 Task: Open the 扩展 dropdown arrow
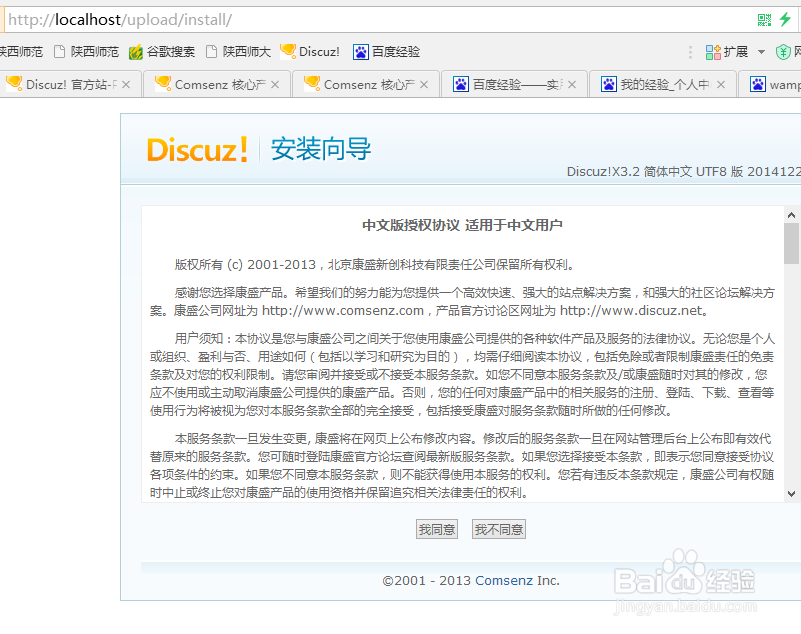tap(760, 52)
